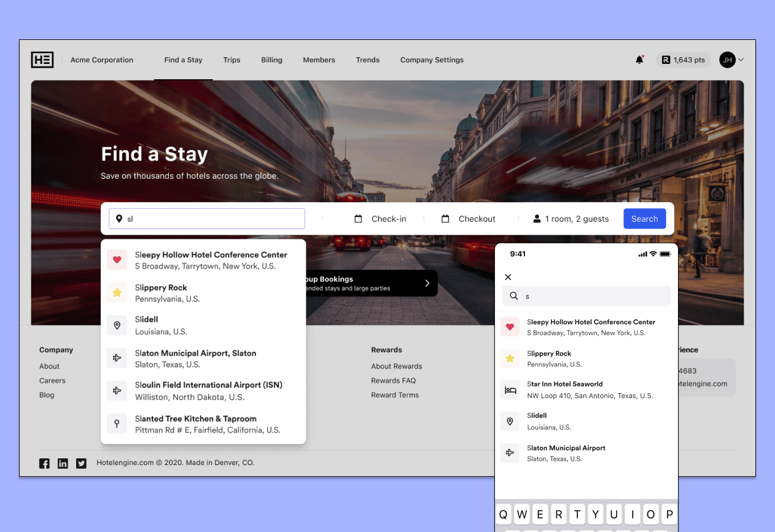Open the 1 room, 2 guests selector
This screenshot has height=532, width=775.
[x=571, y=219]
